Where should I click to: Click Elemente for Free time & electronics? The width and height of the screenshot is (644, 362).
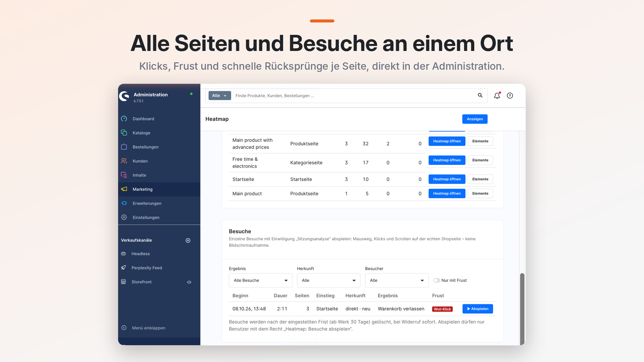click(480, 160)
